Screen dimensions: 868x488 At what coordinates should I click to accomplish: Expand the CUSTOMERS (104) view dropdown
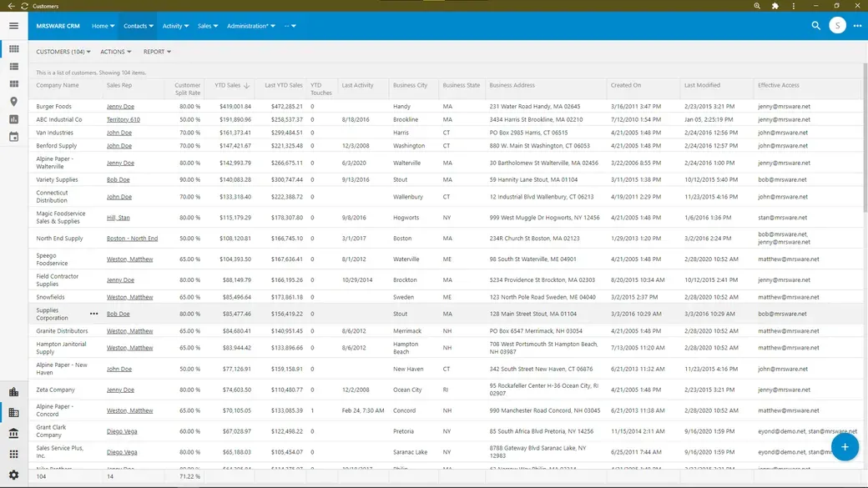[63, 52]
